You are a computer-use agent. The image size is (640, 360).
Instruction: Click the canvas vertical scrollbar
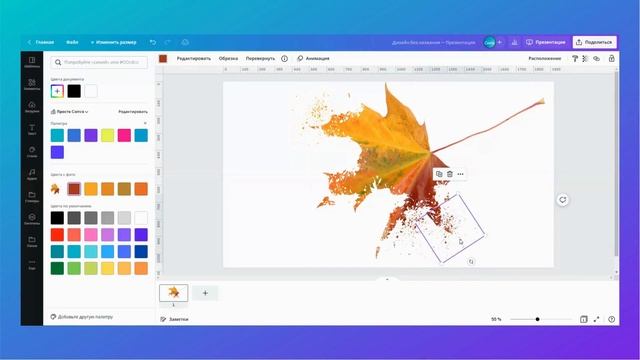616,163
